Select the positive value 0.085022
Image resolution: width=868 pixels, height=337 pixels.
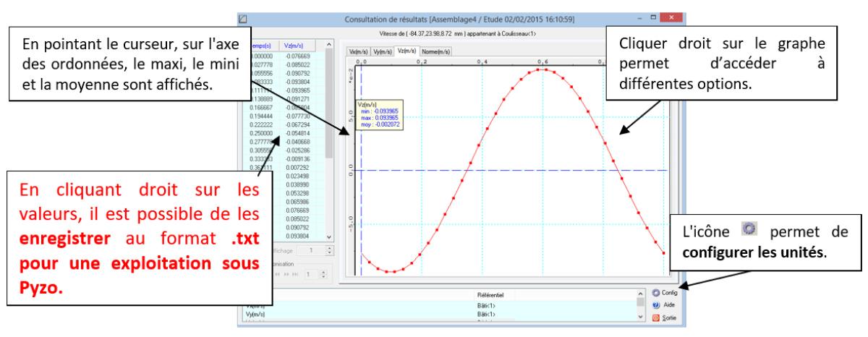298,219
